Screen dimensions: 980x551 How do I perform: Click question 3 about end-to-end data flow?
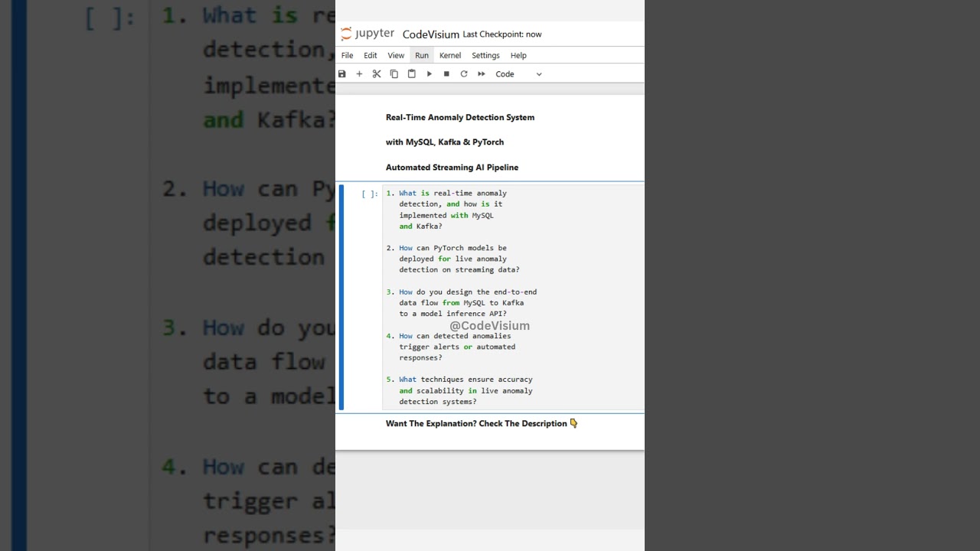pyautogui.click(x=462, y=302)
